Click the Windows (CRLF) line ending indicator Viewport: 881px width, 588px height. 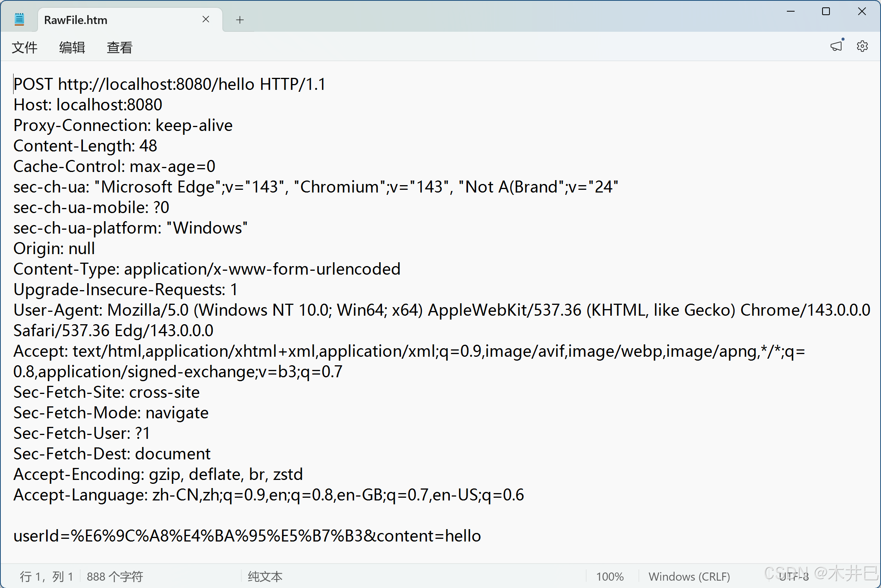click(x=689, y=577)
